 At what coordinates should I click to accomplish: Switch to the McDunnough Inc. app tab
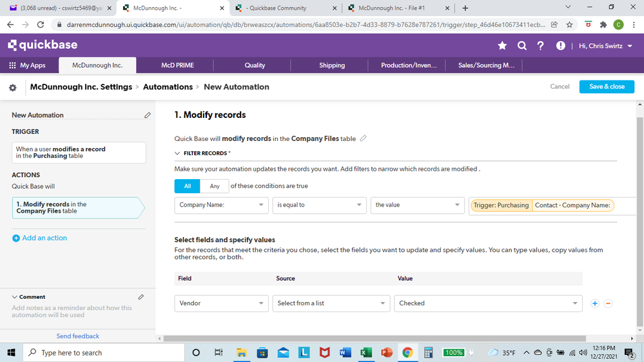[97, 65]
